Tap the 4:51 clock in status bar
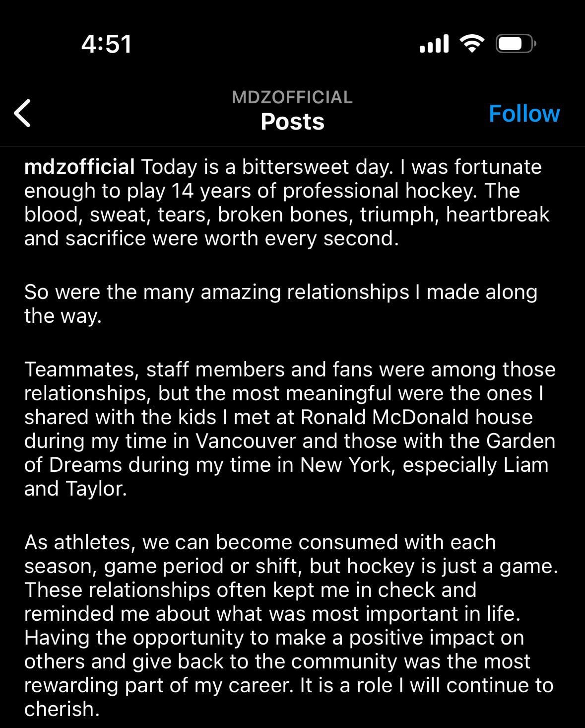Image resolution: width=585 pixels, height=728 pixels. (107, 44)
